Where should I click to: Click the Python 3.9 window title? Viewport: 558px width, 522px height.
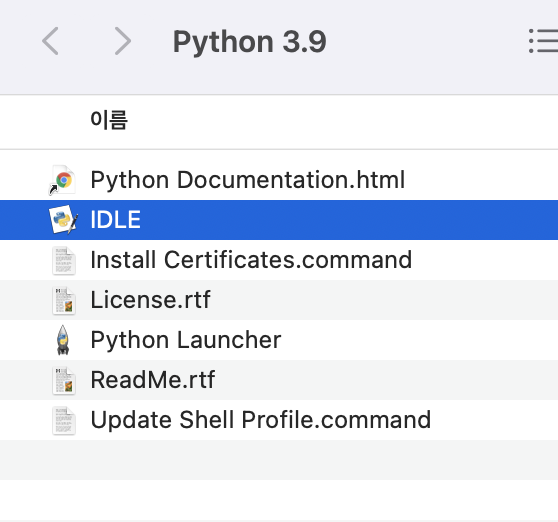click(x=249, y=42)
